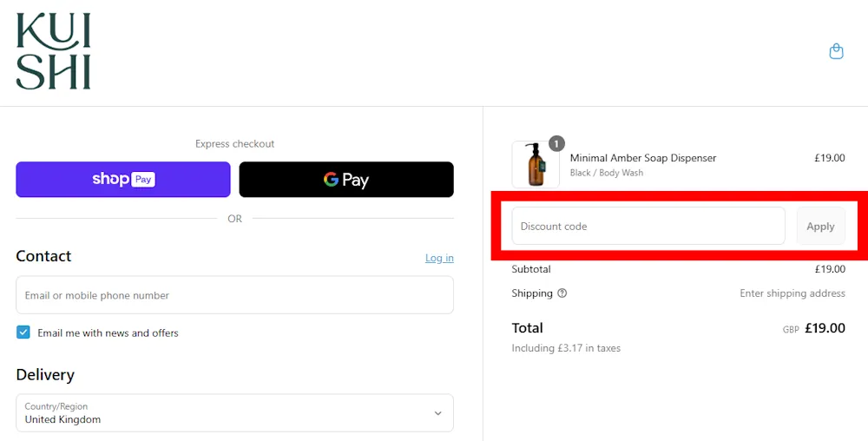Click the Including £3.17 in taxes note
Screen dimensions: 868x441
click(566, 348)
